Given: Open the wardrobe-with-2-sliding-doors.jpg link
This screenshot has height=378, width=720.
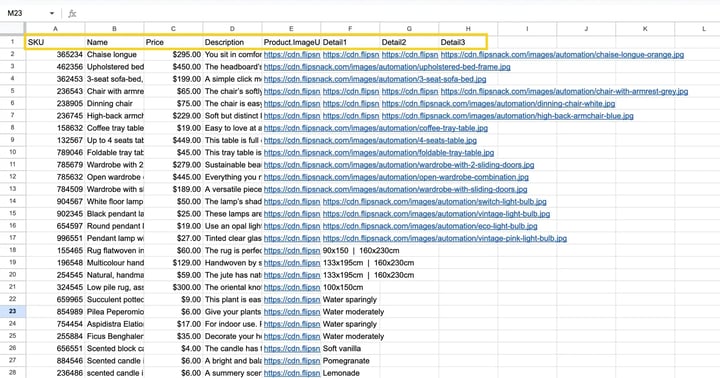Looking at the screenshot, I should (399, 164).
